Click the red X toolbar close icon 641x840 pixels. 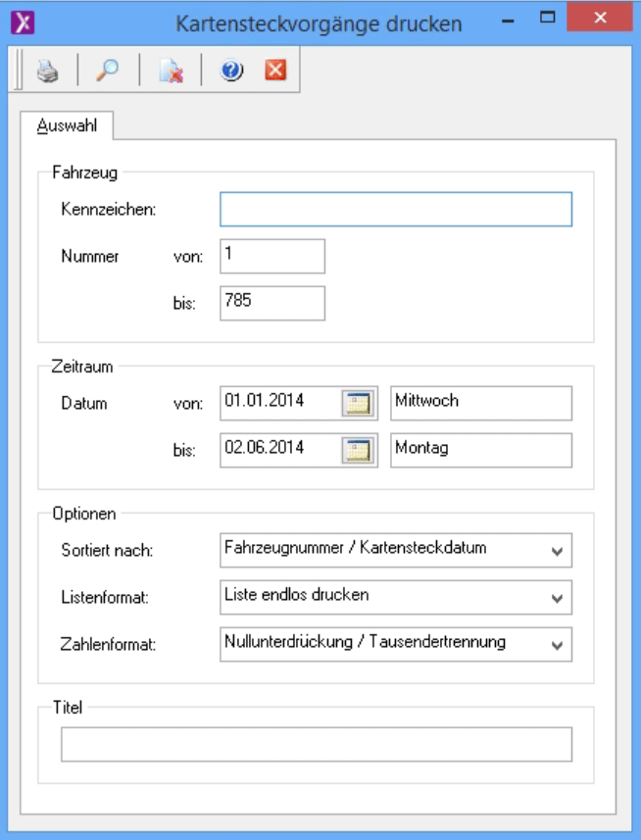[x=275, y=72]
